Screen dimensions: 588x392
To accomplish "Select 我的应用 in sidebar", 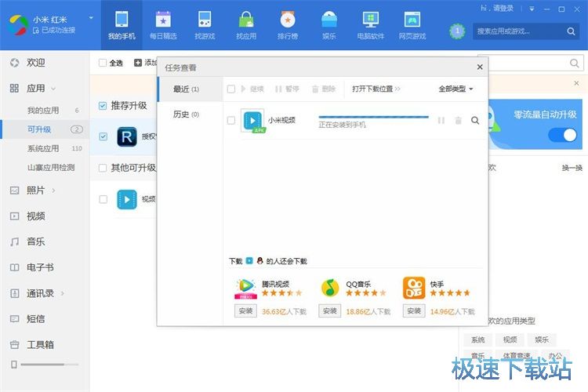I will [x=45, y=111].
